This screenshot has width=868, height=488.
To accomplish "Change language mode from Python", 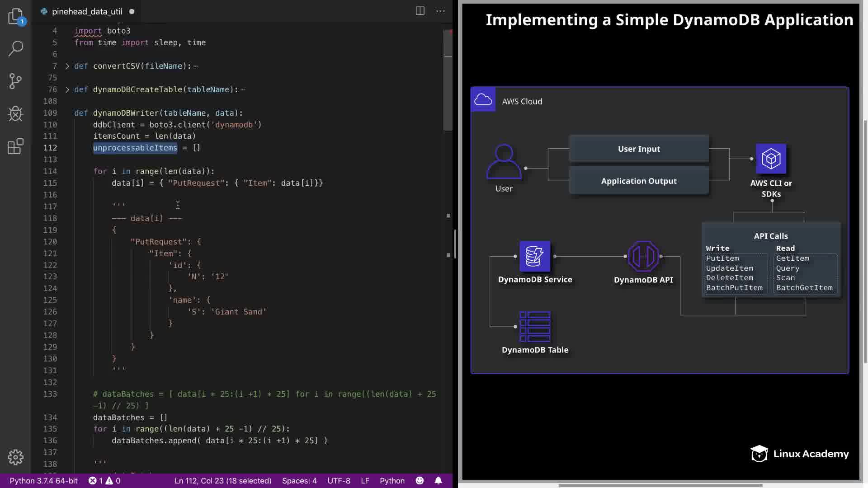I will 392,481.
